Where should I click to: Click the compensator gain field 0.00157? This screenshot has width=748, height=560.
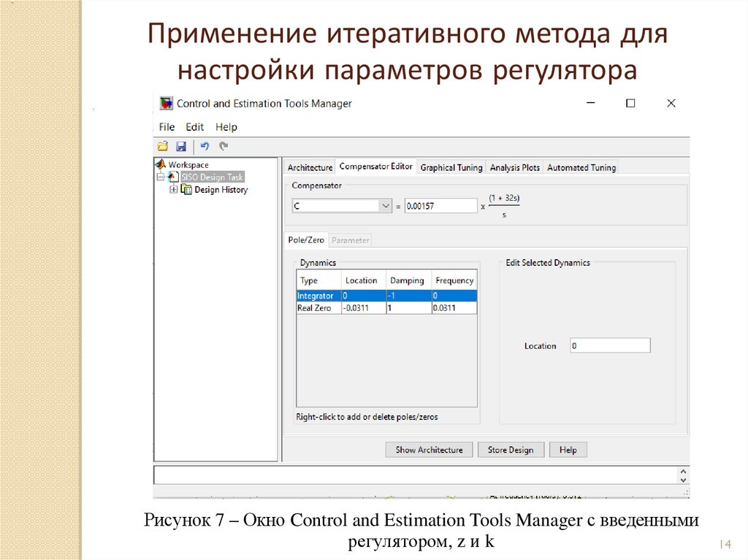(440, 207)
